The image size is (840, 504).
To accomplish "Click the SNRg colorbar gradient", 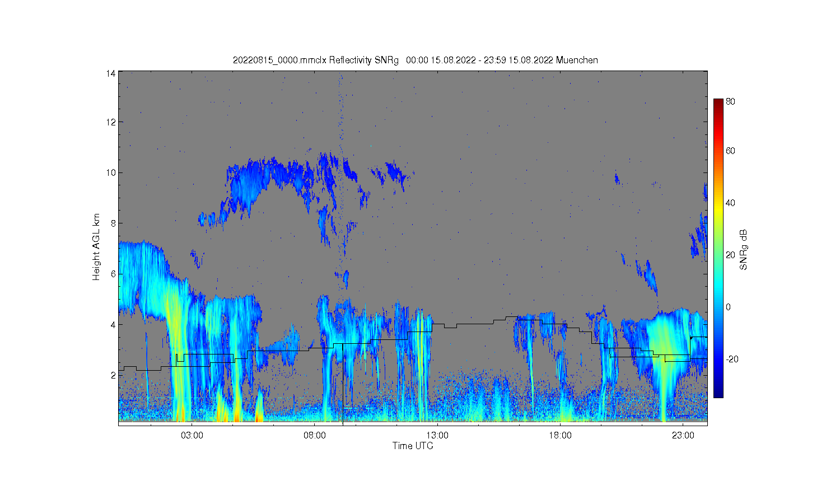I will click(x=718, y=248).
